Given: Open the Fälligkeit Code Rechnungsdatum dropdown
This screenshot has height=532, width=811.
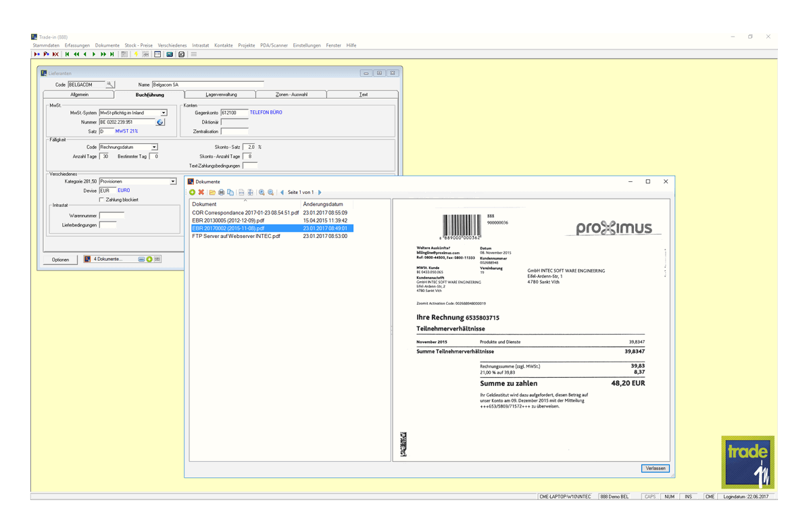Looking at the screenshot, I should tap(154, 147).
